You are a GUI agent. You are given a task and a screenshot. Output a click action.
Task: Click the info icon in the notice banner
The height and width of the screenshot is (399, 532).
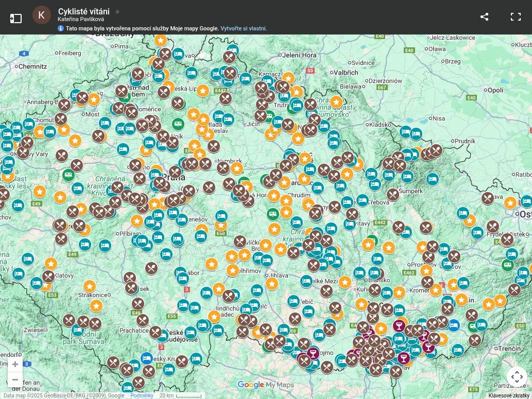click(x=61, y=28)
